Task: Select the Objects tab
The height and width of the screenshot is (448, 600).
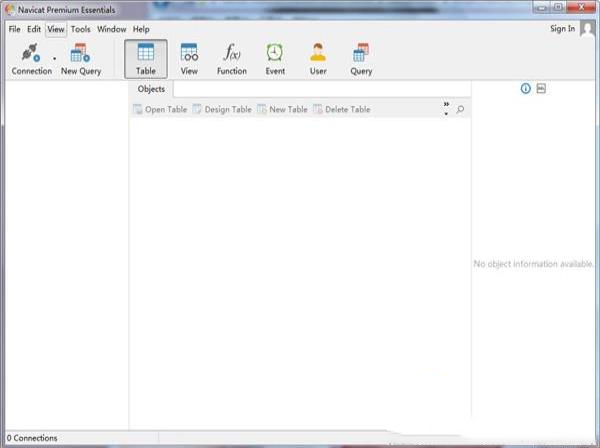Action: tap(151, 89)
